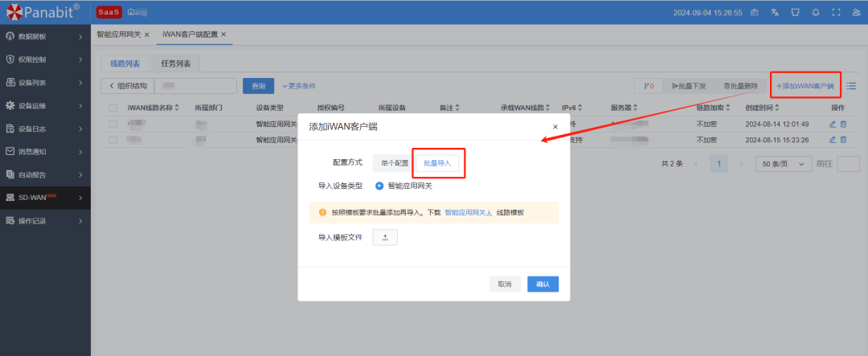Click the 设备日志 document icon in sidebar
868x356 pixels.
coord(10,129)
